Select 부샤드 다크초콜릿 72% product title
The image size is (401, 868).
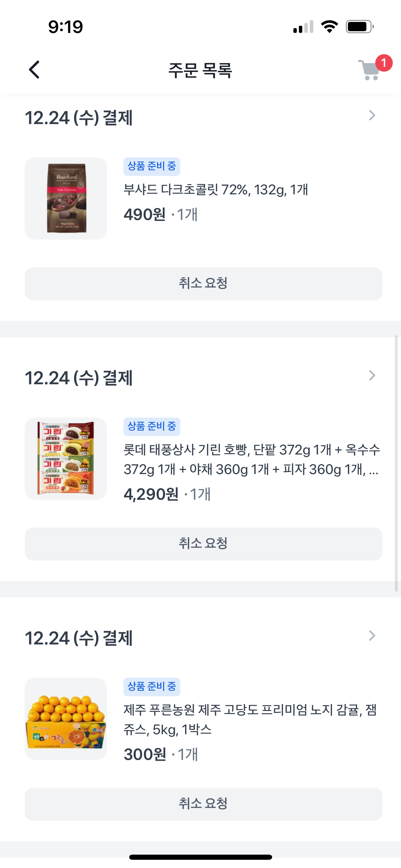pyautogui.click(x=216, y=190)
